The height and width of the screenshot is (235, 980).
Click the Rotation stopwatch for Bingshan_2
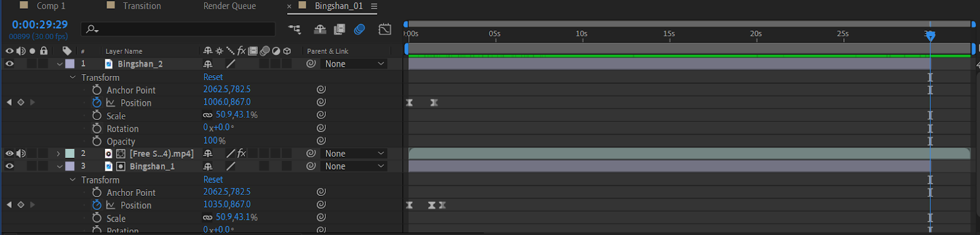click(x=97, y=129)
